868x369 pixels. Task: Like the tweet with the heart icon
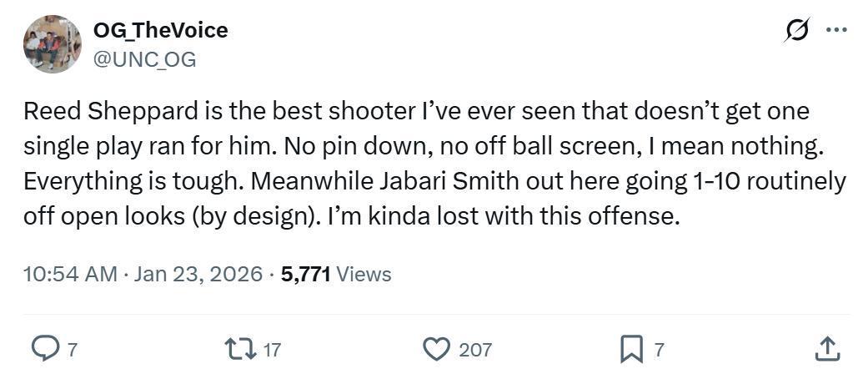[x=436, y=348]
